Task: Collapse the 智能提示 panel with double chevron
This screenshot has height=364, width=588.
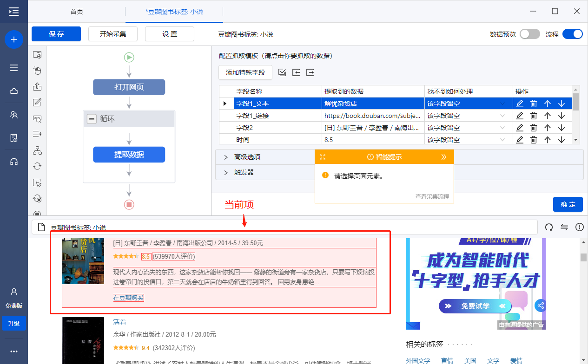Action: click(x=444, y=157)
